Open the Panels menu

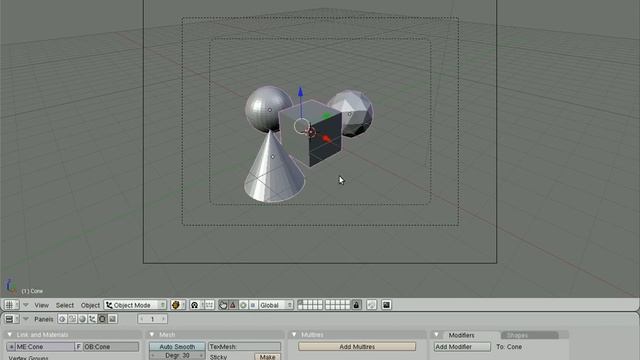pos(44,319)
